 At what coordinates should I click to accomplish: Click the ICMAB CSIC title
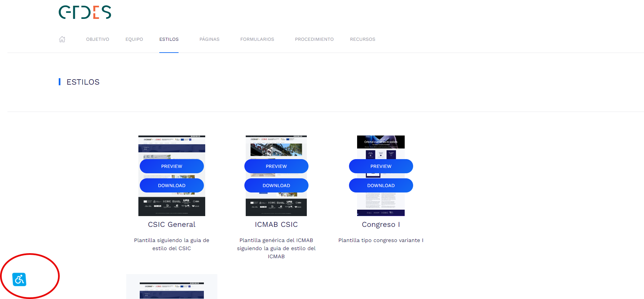[276, 225]
